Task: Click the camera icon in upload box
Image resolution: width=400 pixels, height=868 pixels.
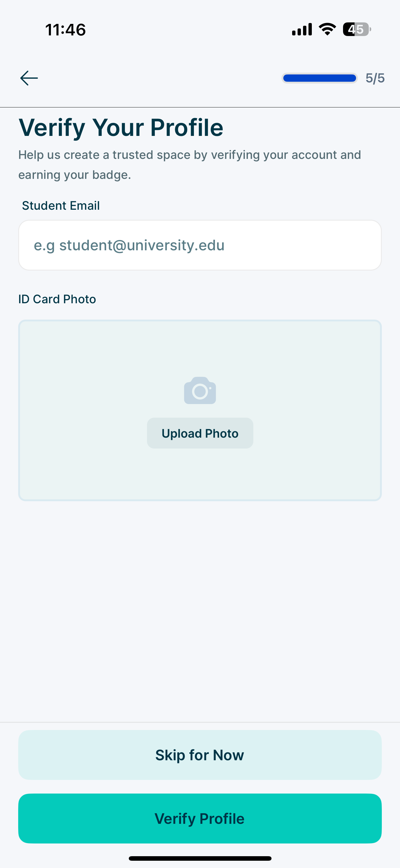Action: pos(200,390)
